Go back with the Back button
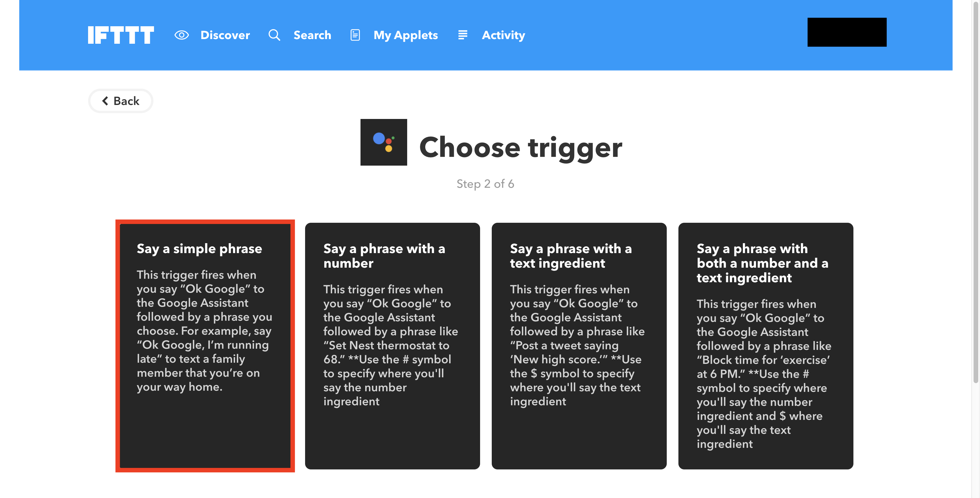980x498 pixels. click(x=120, y=101)
